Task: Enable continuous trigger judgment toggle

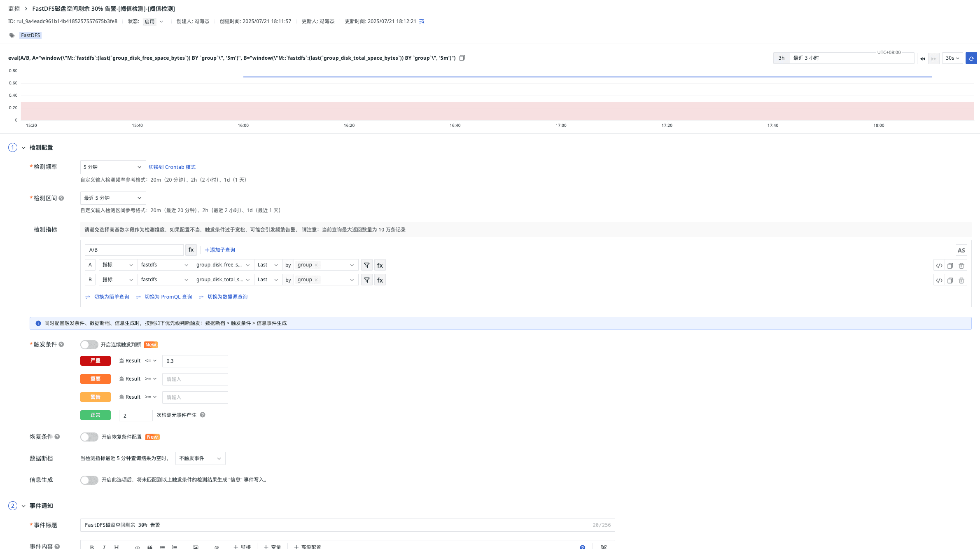Action: (89, 345)
